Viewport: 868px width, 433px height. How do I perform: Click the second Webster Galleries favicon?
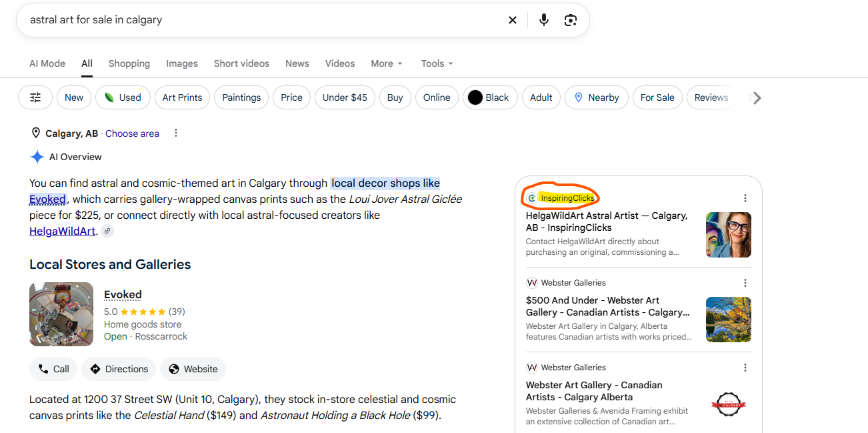pos(531,368)
